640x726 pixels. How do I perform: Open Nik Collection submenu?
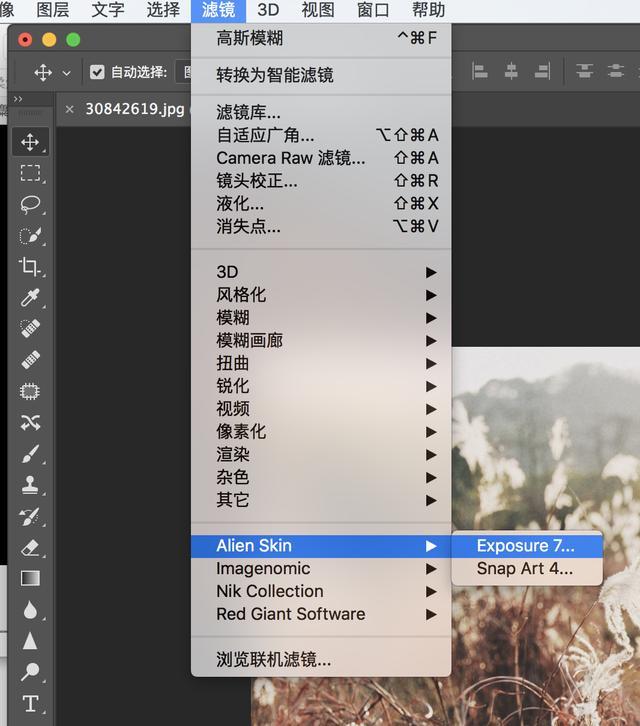click(321, 591)
